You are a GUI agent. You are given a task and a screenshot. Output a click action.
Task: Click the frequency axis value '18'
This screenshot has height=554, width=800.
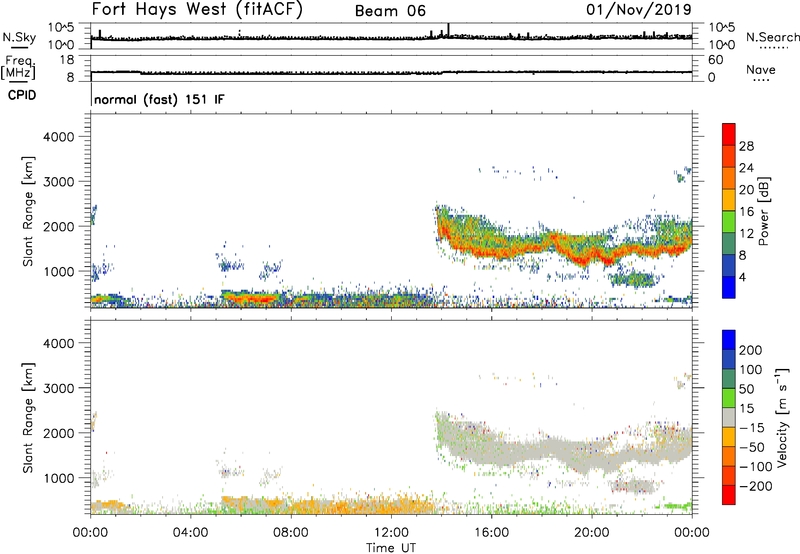point(67,60)
